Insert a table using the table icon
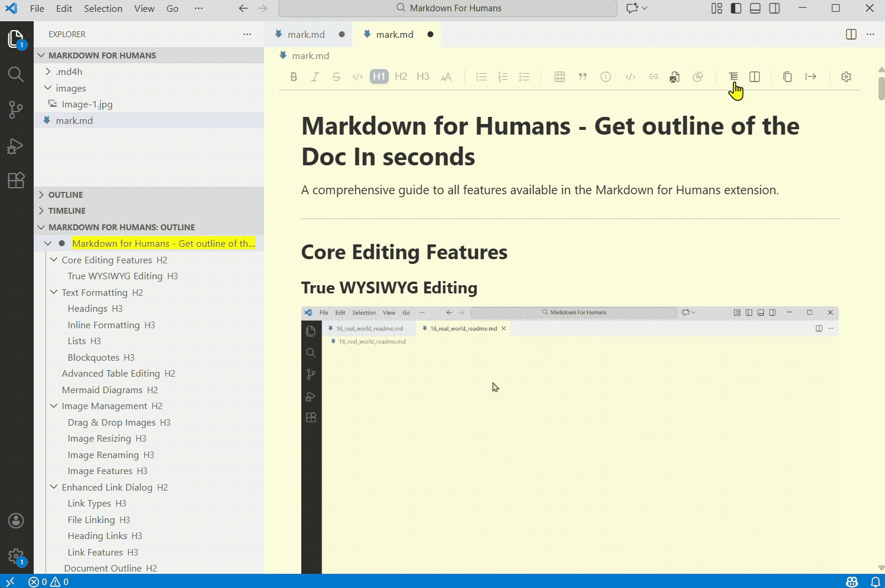The image size is (885, 588). point(559,76)
